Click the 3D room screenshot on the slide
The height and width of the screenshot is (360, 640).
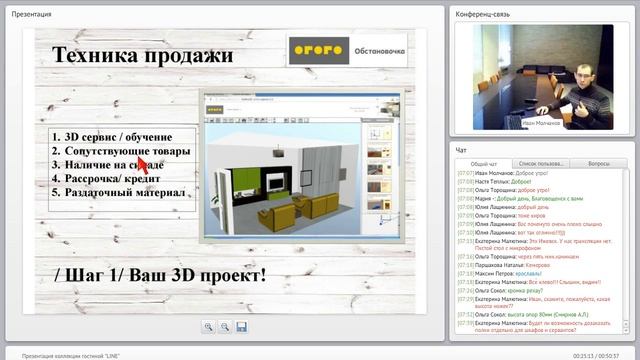(x=302, y=166)
